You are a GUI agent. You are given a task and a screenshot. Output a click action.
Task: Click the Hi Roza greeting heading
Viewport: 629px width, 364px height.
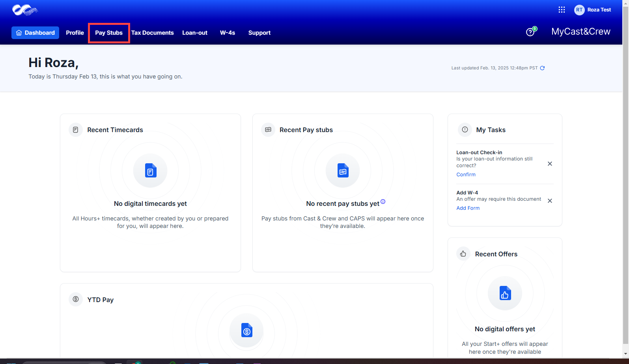pos(53,63)
